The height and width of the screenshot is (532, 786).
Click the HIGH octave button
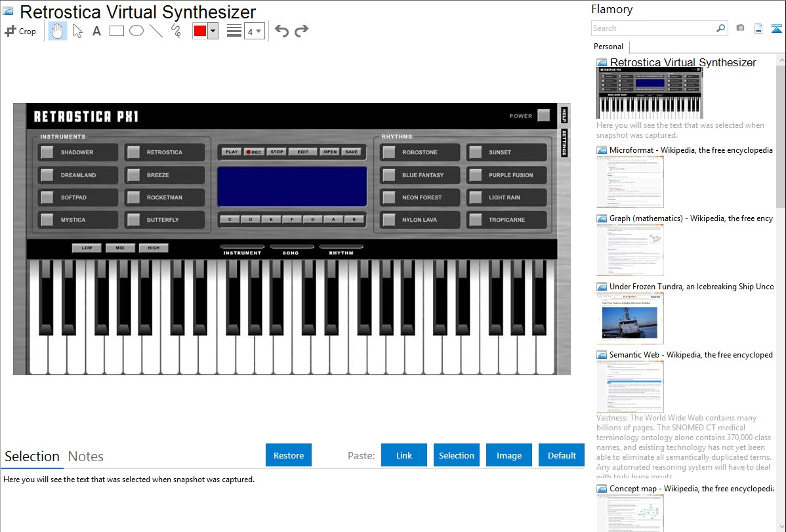tap(154, 248)
